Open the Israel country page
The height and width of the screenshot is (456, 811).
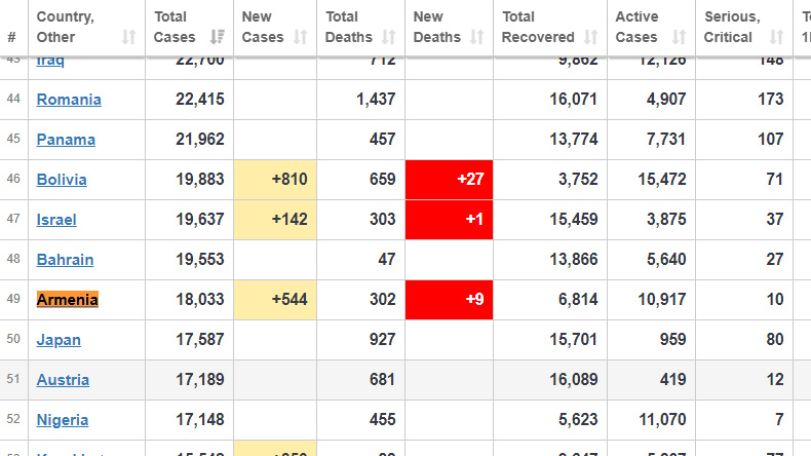pos(56,220)
